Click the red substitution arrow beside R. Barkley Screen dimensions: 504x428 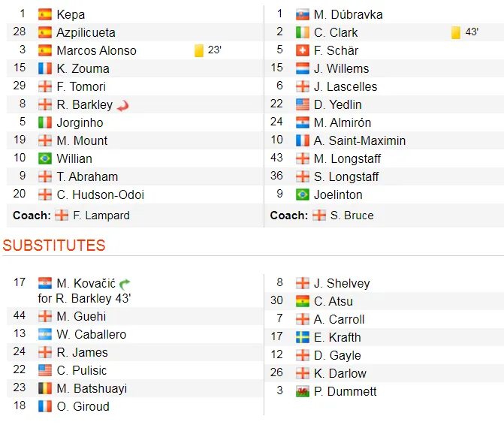[122, 105]
